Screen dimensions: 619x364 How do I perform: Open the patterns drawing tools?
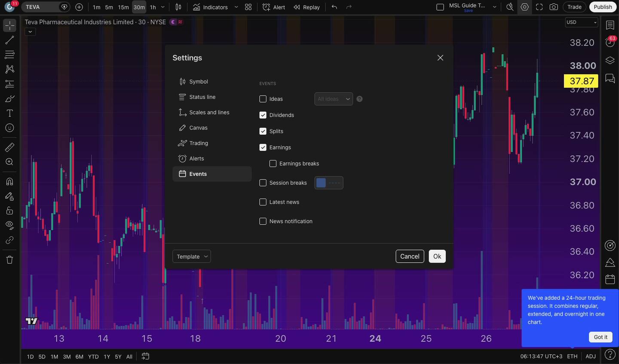pos(9,69)
